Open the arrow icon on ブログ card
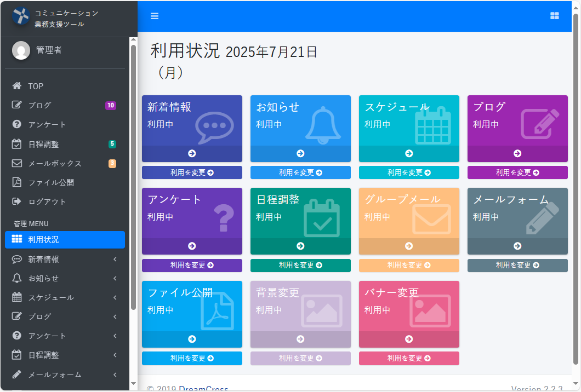 (x=517, y=153)
